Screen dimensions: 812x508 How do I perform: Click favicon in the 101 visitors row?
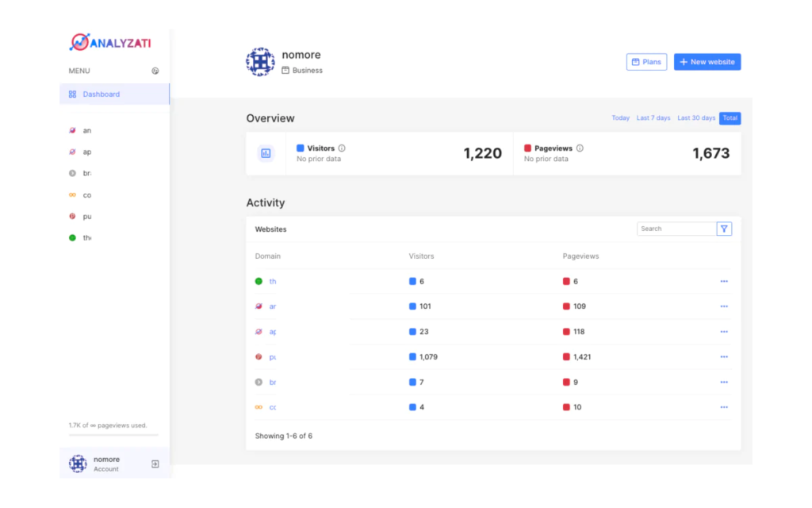(x=259, y=306)
